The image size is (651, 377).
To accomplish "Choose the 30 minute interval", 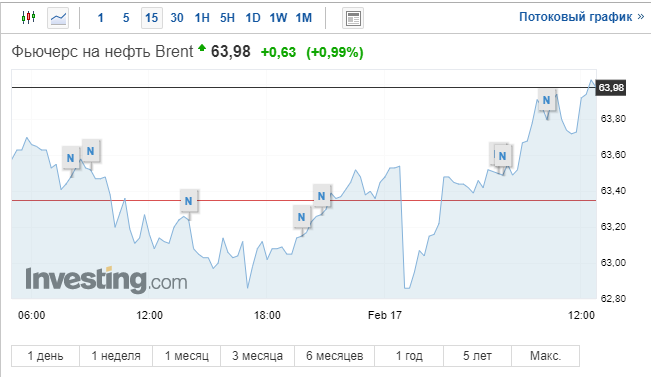I will pos(177,18).
